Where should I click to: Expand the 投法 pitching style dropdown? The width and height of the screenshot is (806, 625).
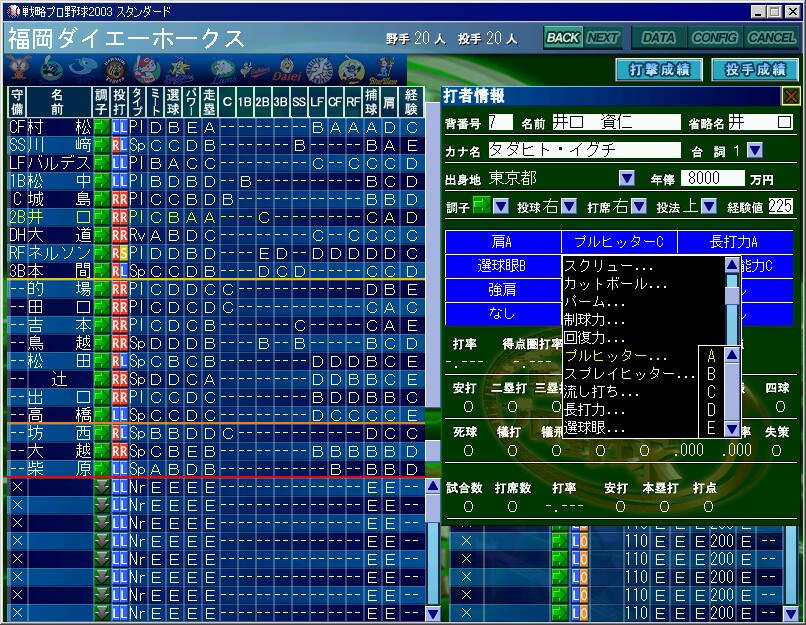pyautogui.click(x=709, y=206)
